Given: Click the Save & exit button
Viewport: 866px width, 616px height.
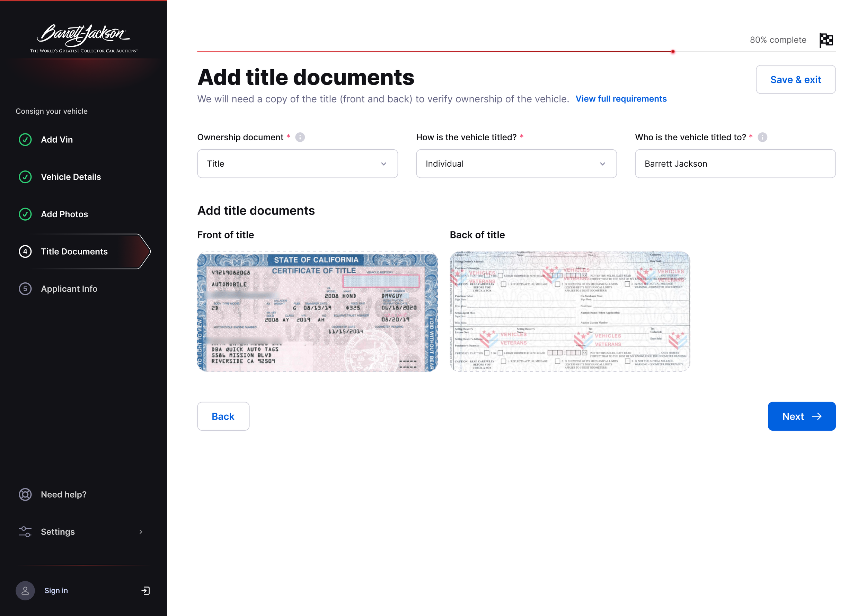Looking at the screenshot, I should (795, 80).
